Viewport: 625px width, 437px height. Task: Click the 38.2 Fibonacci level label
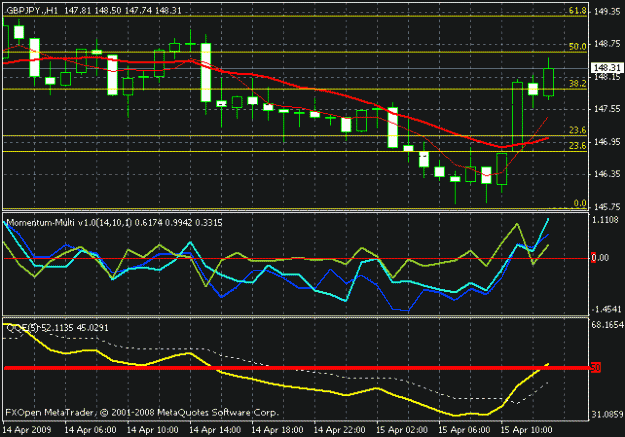[x=577, y=83]
